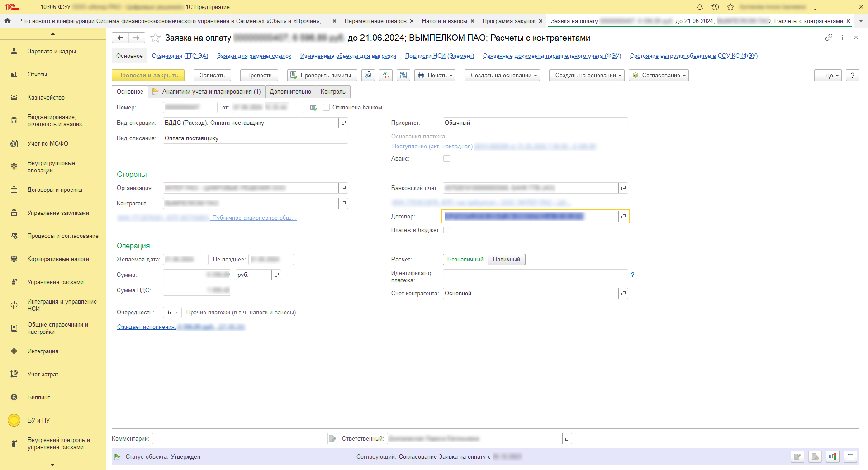This screenshot has height=470, width=868.
Task: Navigate forward with the right arrow
Action: pos(137,38)
